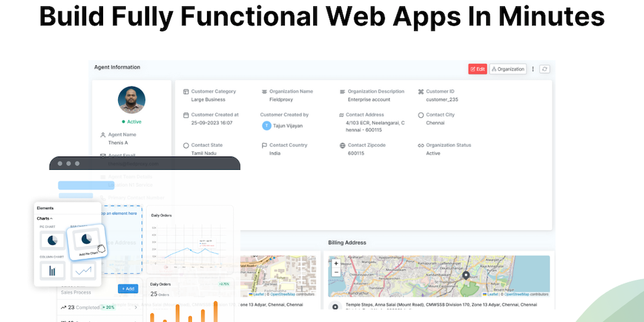Click the Elements panel heading
The image size is (644, 322).
[x=45, y=208]
